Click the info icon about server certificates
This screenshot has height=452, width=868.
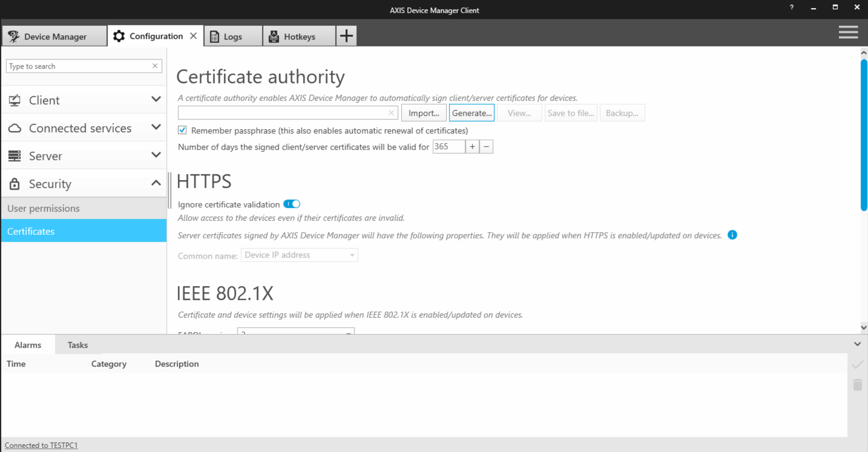pyautogui.click(x=732, y=235)
